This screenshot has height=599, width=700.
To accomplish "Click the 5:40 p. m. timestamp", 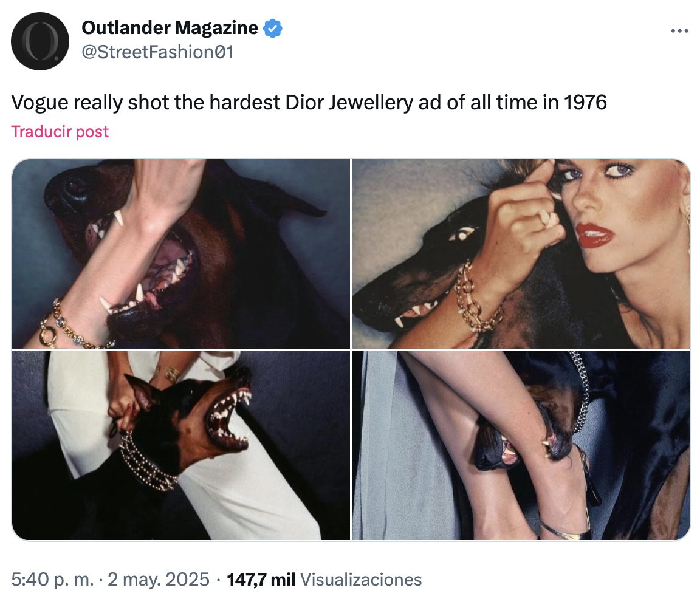I will pos(53,580).
